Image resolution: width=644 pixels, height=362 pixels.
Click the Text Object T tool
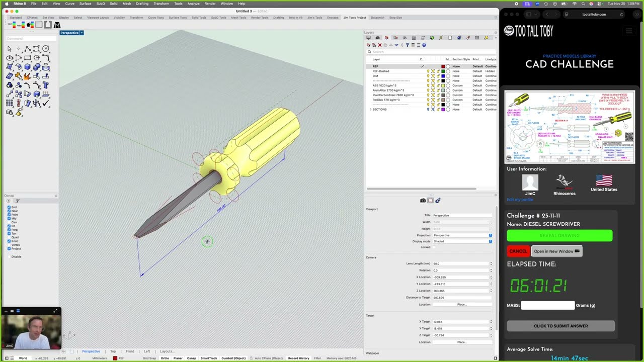coord(46,85)
